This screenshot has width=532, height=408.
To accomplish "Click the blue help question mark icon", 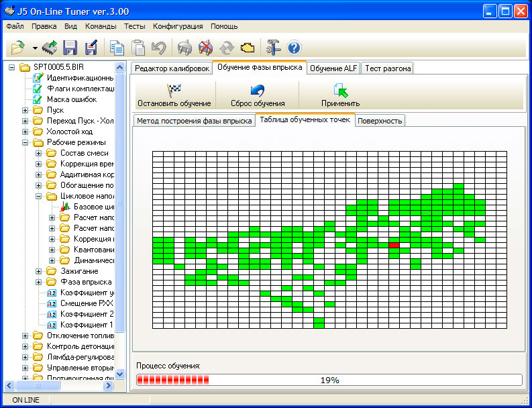I will (294, 48).
